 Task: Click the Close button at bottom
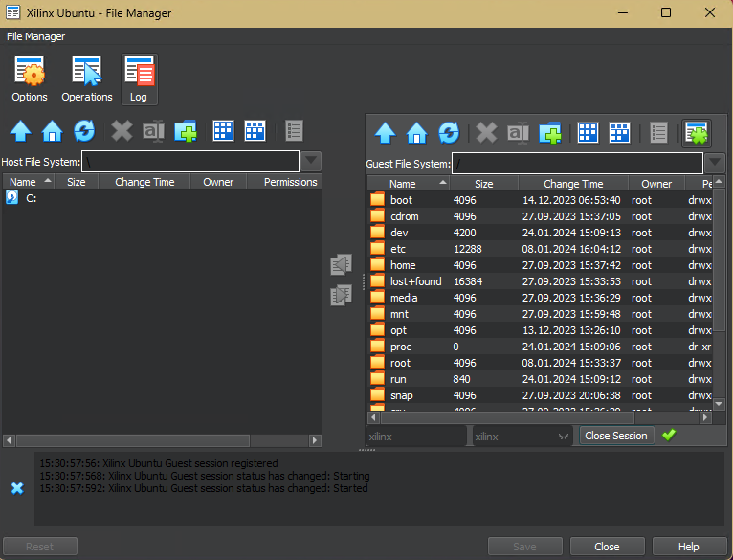[x=608, y=547]
